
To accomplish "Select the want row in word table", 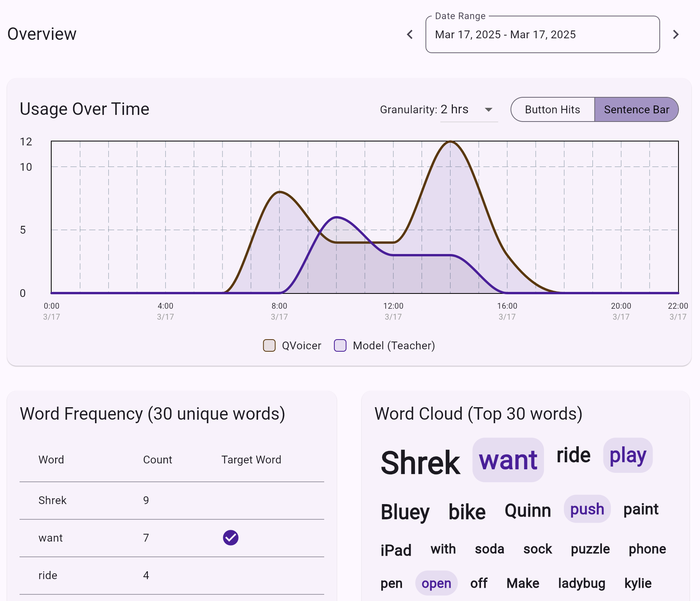I will coord(172,538).
